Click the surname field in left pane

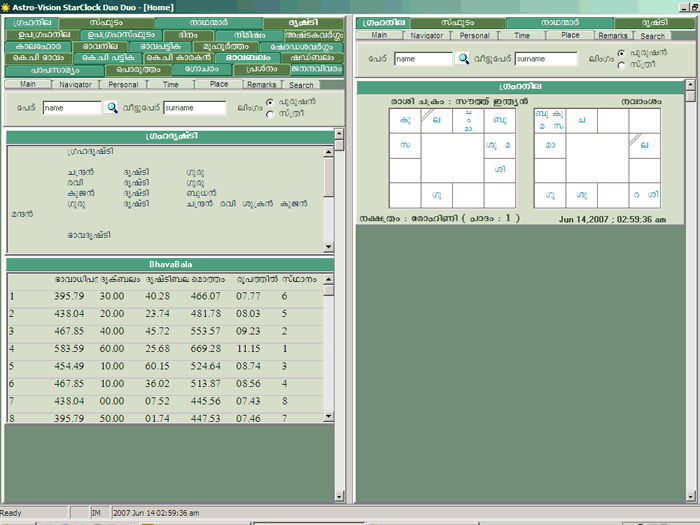pyautogui.click(x=195, y=108)
